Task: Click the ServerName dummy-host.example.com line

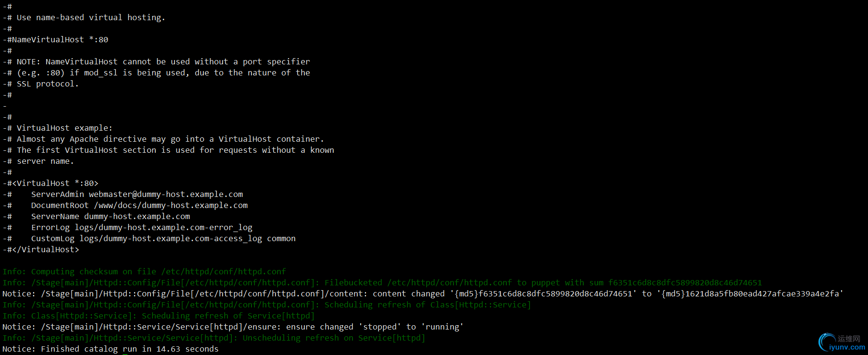Action: [x=111, y=217]
